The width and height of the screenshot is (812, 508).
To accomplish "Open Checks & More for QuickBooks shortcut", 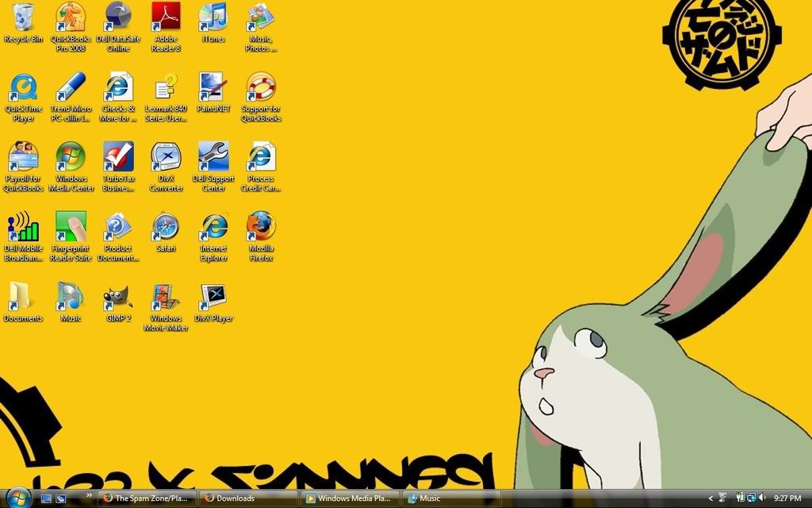I will coord(119,98).
